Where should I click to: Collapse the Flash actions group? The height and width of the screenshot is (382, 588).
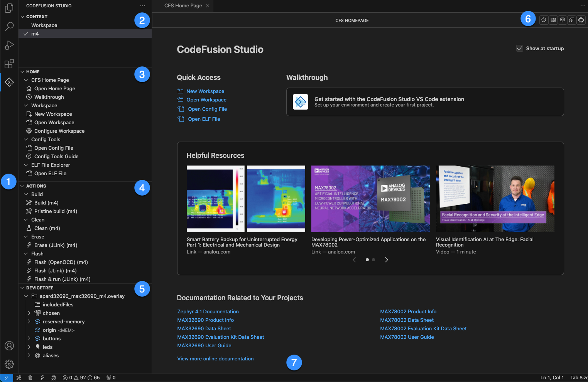(x=26, y=254)
